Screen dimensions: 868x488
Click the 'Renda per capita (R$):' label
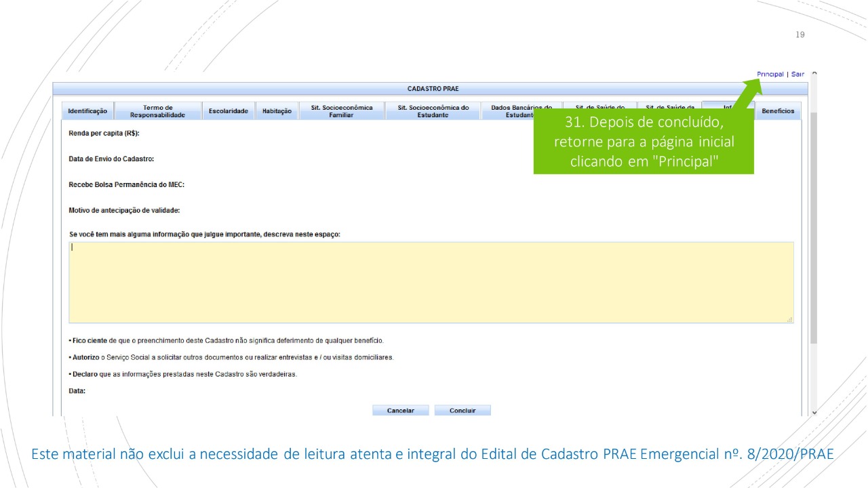(x=104, y=134)
